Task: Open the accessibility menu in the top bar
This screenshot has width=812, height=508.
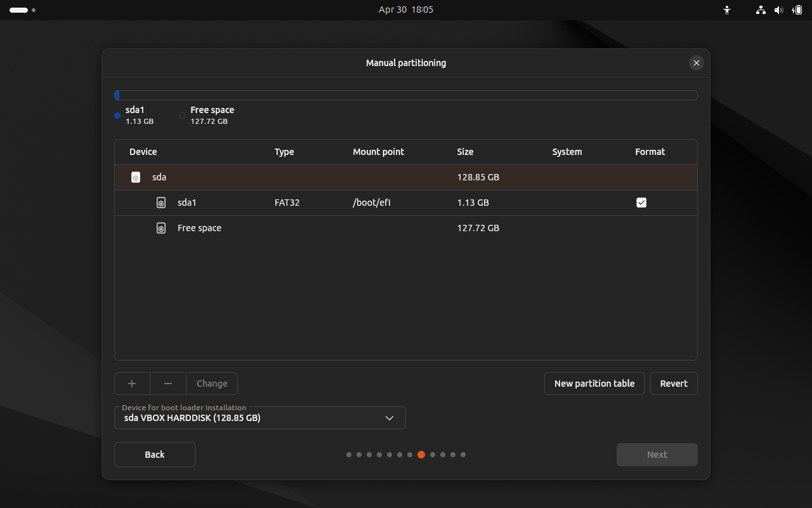Action: pyautogui.click(x=727, y=10)
